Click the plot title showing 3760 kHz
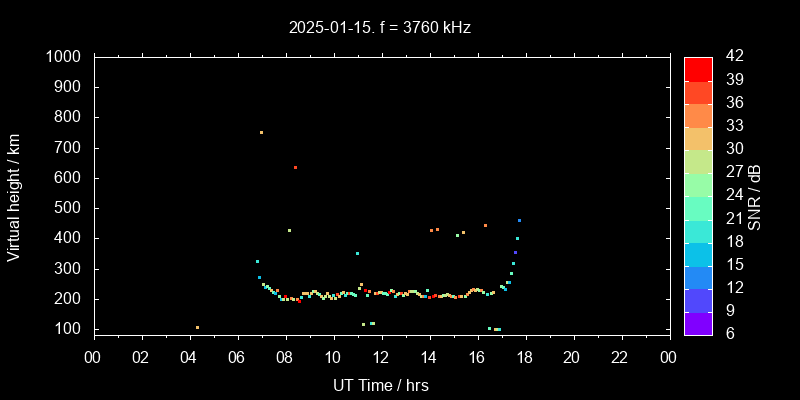 coord(380,28)
